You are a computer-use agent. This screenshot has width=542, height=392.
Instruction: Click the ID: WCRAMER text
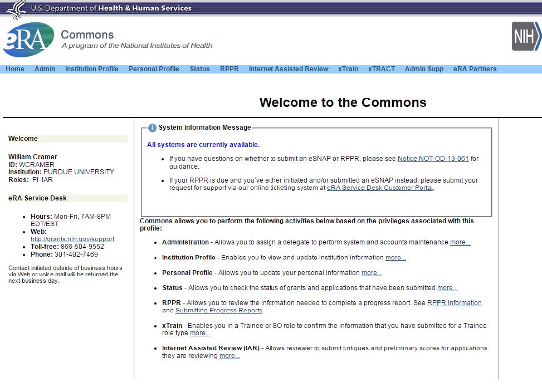pos(31,164)
